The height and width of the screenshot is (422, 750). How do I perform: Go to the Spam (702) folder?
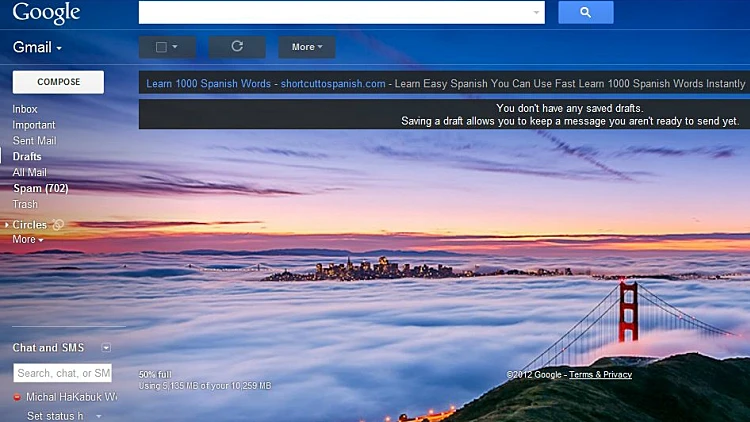(x=40, y=188)
